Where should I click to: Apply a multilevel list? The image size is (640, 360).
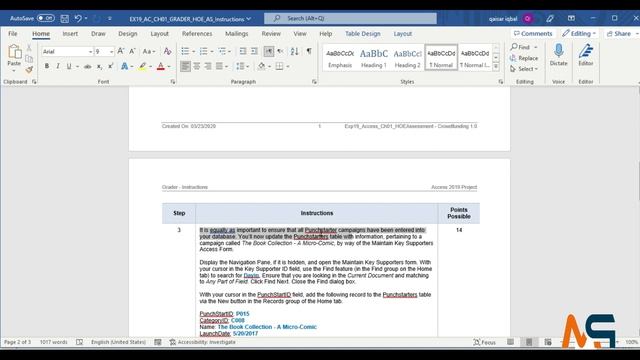pyautogui.click(x=222, y=51)
